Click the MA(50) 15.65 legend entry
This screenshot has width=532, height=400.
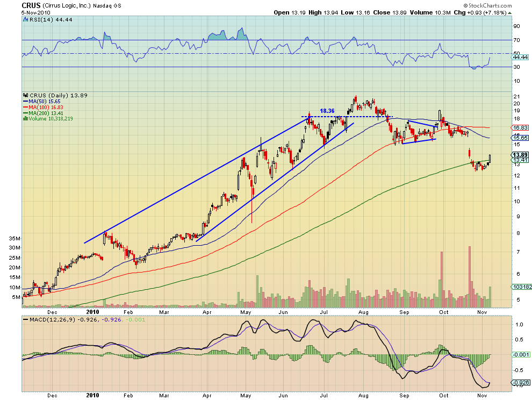click(45, 102)
